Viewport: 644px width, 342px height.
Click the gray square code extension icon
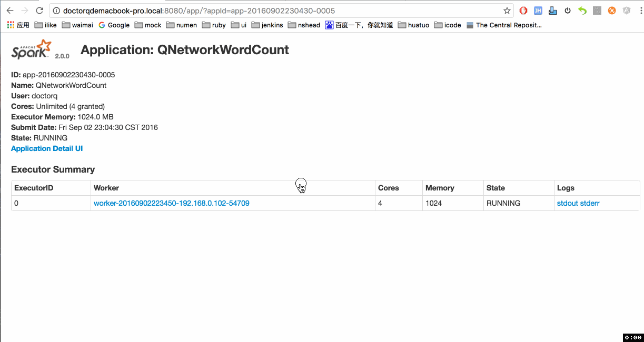(597, 11)
